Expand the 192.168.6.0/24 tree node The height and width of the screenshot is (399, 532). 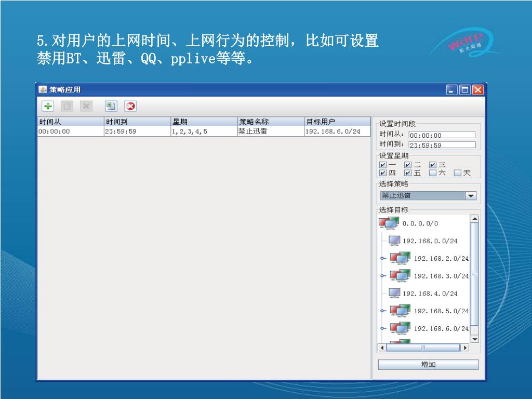383,328
